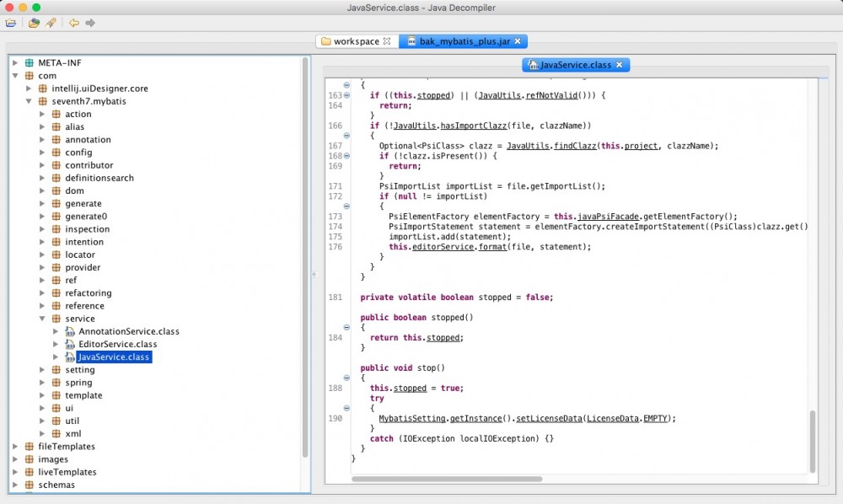Click the template package icon

(x=56, y=395)
